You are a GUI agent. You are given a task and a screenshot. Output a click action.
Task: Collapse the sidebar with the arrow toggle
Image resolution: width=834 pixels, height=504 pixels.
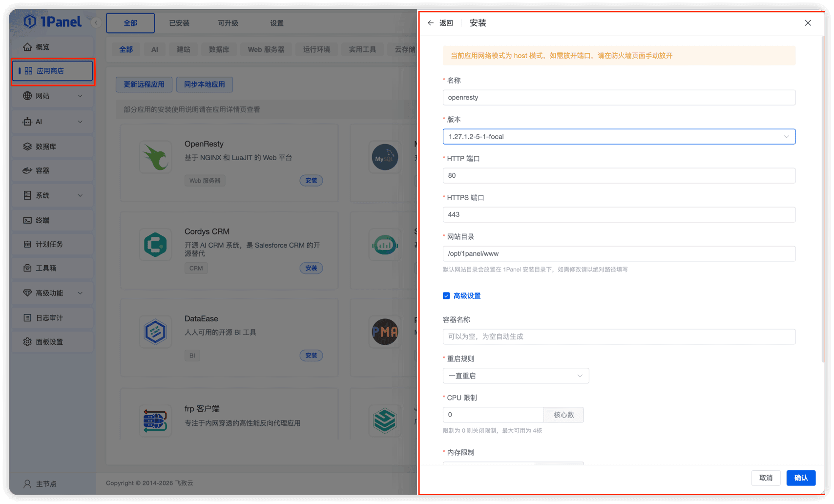point(96,22)
